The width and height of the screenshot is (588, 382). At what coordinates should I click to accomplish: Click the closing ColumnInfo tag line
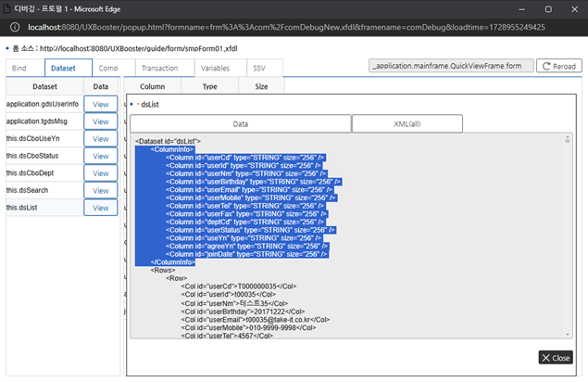pyautogui.click(x=173, y=262)
